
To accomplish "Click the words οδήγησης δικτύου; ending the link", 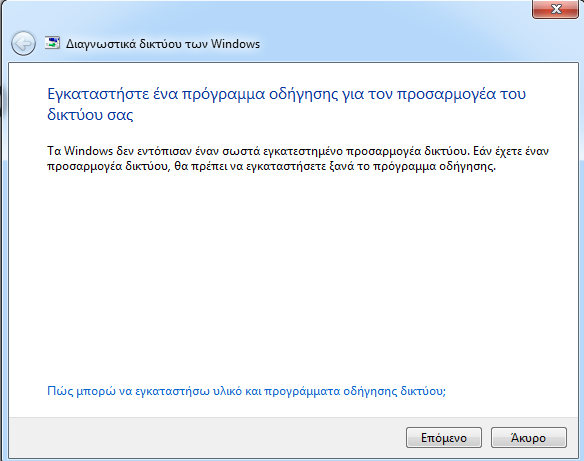I will [394, 391].
